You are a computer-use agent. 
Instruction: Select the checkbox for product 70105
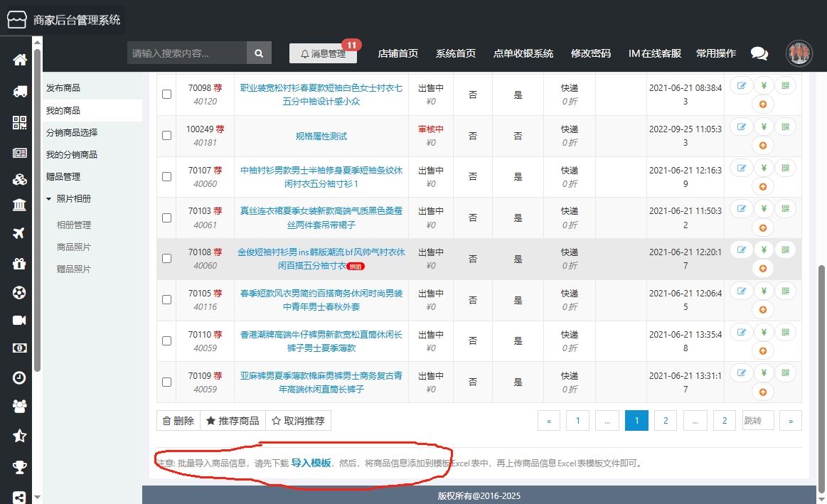pyautogui.click(x=166, y=300)
